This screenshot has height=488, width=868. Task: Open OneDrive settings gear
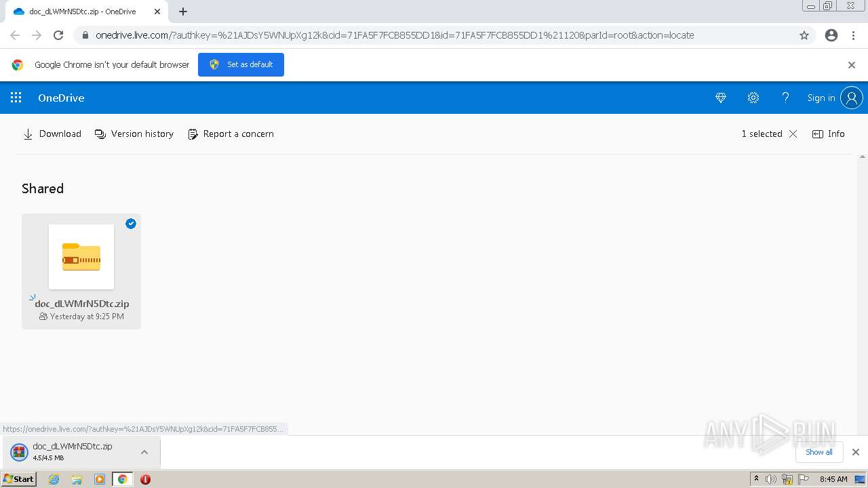click(x=753, y=98)
